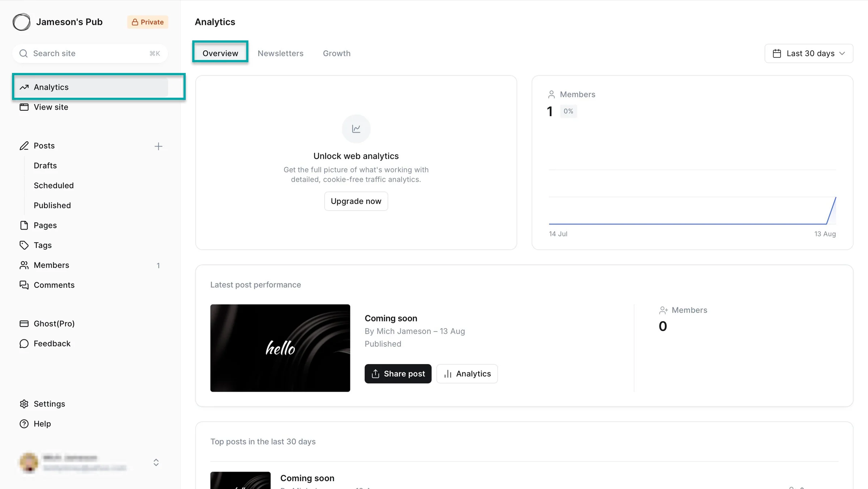This screenshot has height=489, width=868.
Task: Click the Ghost(Pro) card icon
Action: pyautogui.click(x=24, y=324)
